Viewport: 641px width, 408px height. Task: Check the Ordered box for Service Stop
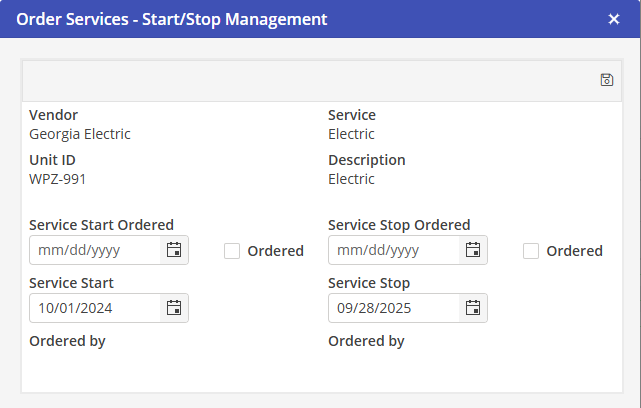531,251
